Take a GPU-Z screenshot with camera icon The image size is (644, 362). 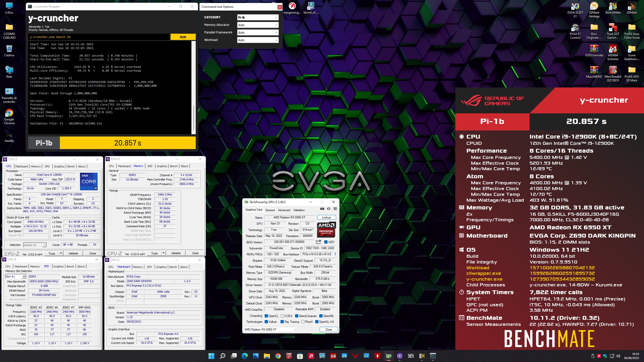pyautogui.click(x=322, y=209)
